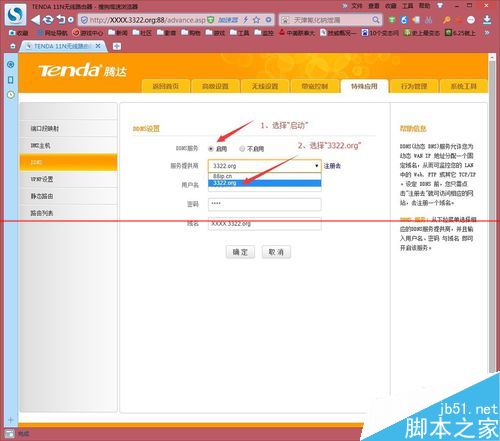
Task: Open the 路由列表 sidebar item
Action: point(69,213)
